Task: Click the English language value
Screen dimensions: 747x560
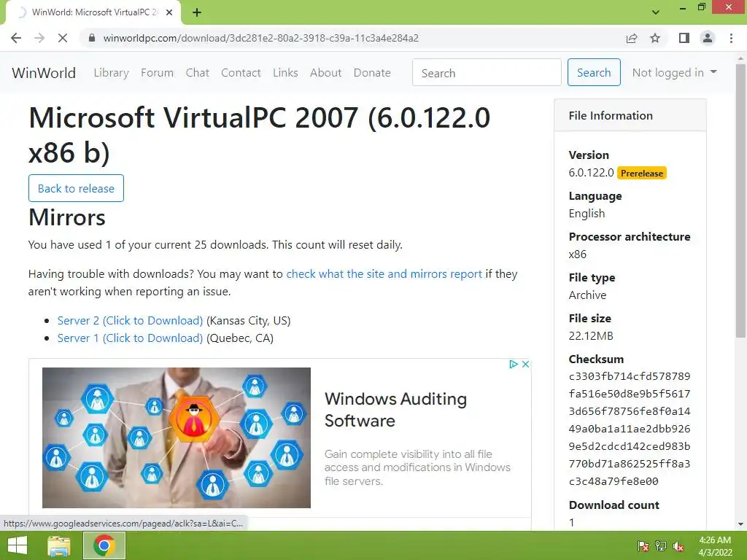Action: click(x=587, y=214)
